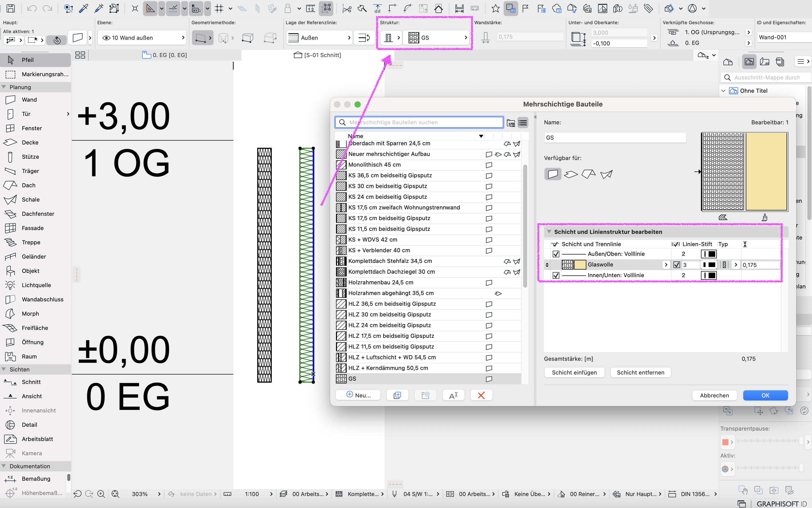812x508 pixels.
Task: Toggle slab availability under Verfügbar für
Action: 571,174
